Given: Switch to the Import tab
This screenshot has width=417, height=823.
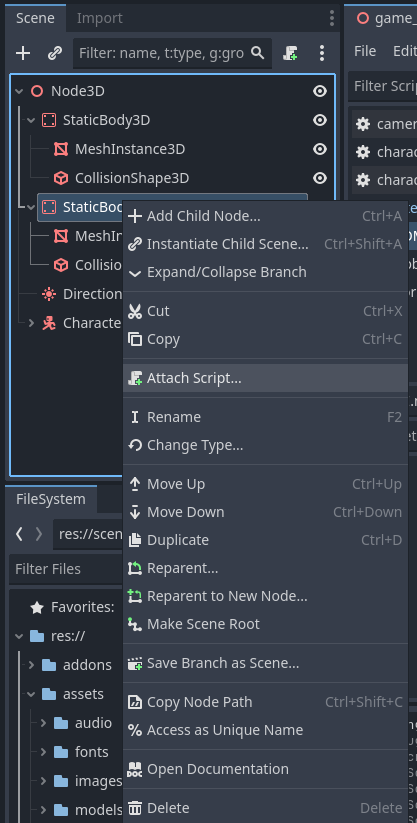Looking at the screenshot, I should coord(99,18).
